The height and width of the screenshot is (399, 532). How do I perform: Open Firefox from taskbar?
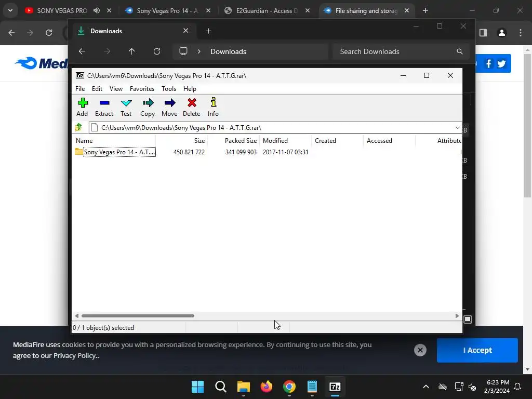pyautogui.click(x=267, y=387)
